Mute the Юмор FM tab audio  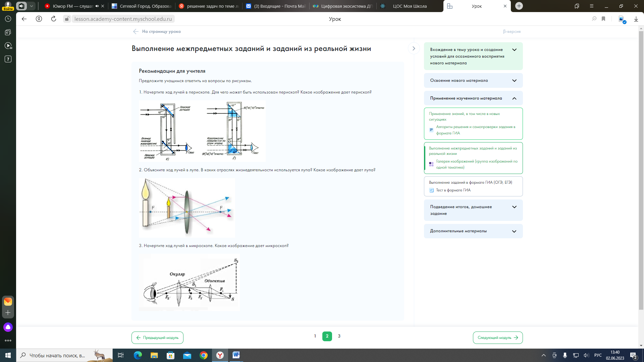tap(97, 6)
